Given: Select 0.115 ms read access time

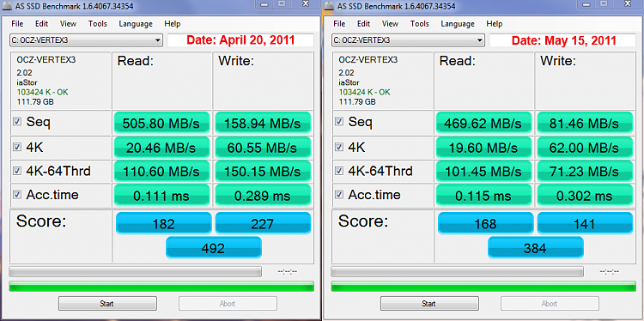Looking at the screenshot, I should (x=483, y=196).
